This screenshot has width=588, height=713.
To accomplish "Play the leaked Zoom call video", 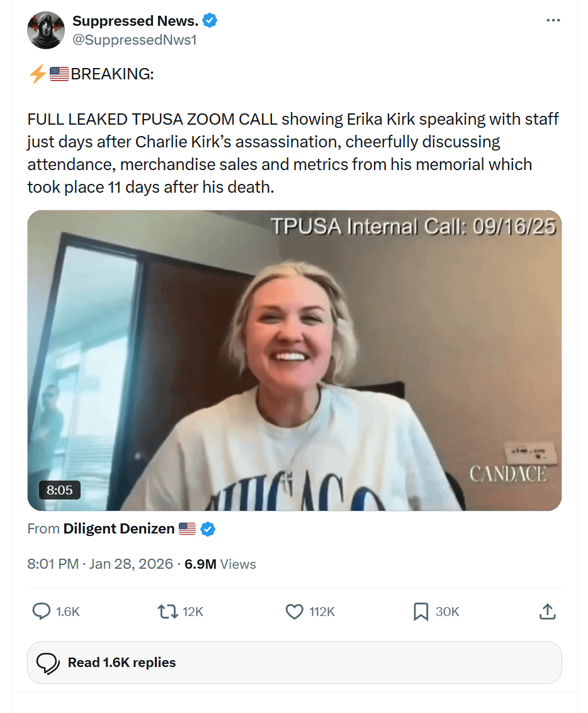I will coord(294,360).
